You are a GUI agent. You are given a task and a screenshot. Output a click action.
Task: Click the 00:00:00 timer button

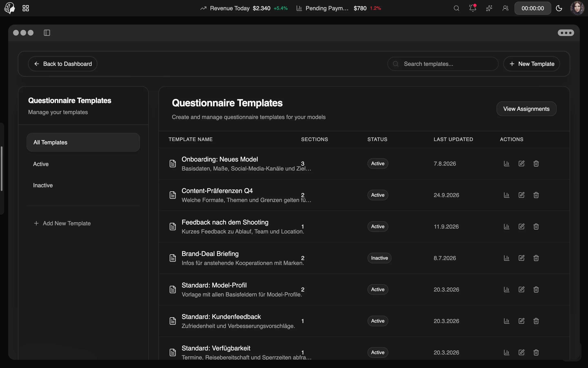point(533,8)
